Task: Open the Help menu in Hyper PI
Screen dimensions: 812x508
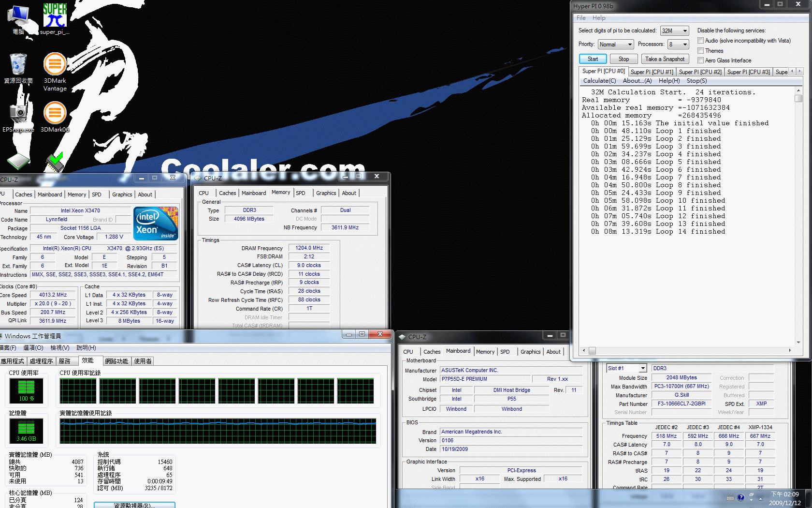Action: click(x=599, y=18)
